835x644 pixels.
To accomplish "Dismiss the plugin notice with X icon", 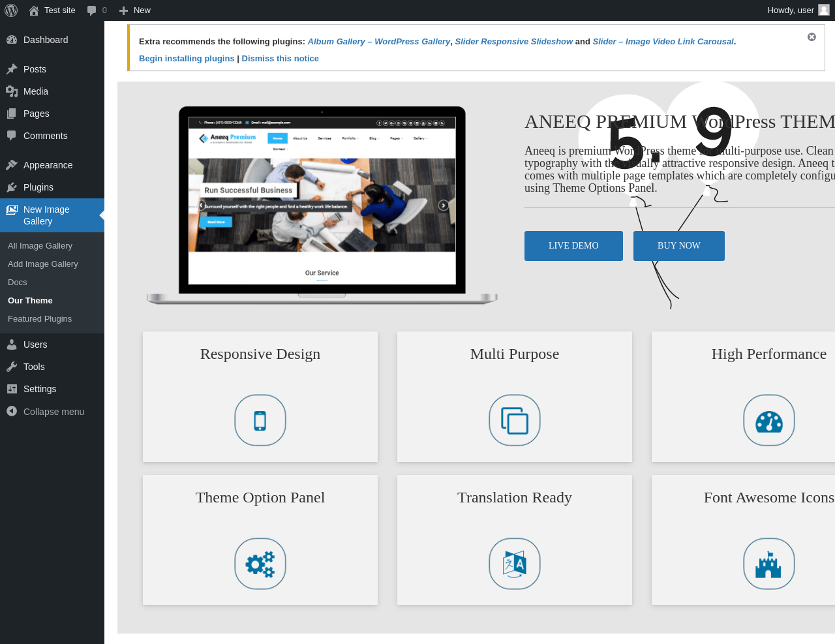I will tap(812, 37).
